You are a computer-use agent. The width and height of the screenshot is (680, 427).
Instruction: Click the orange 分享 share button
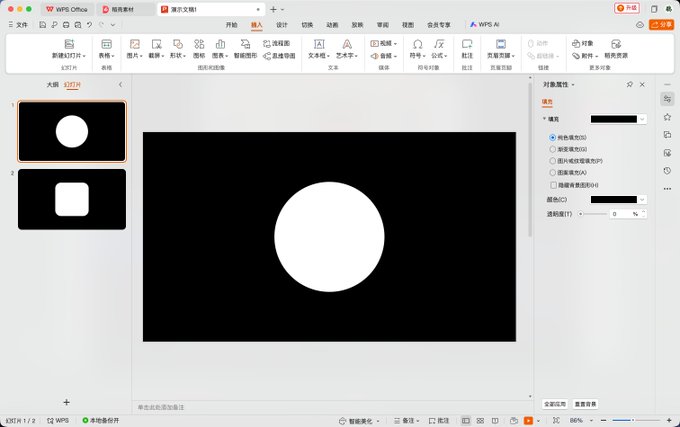click(x=662, y=25)
